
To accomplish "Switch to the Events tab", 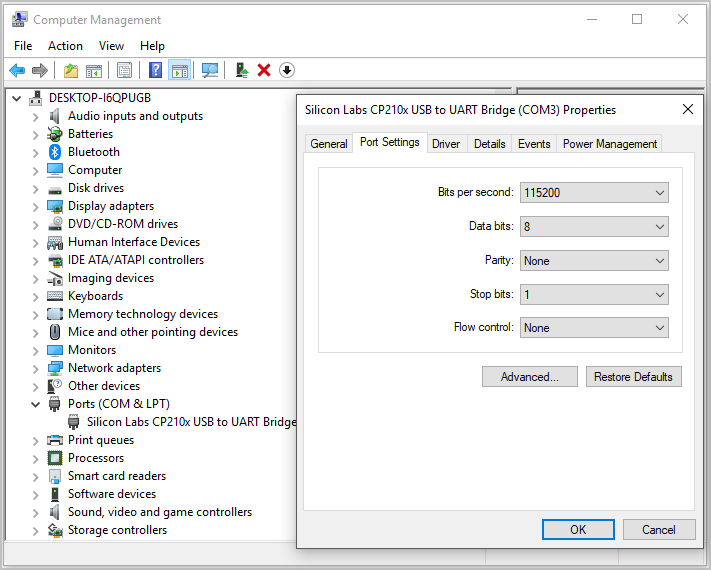I will [x=534, y=144].
